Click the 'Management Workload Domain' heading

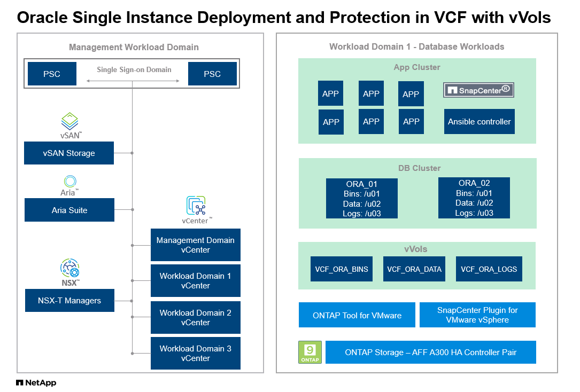[134, 47]
